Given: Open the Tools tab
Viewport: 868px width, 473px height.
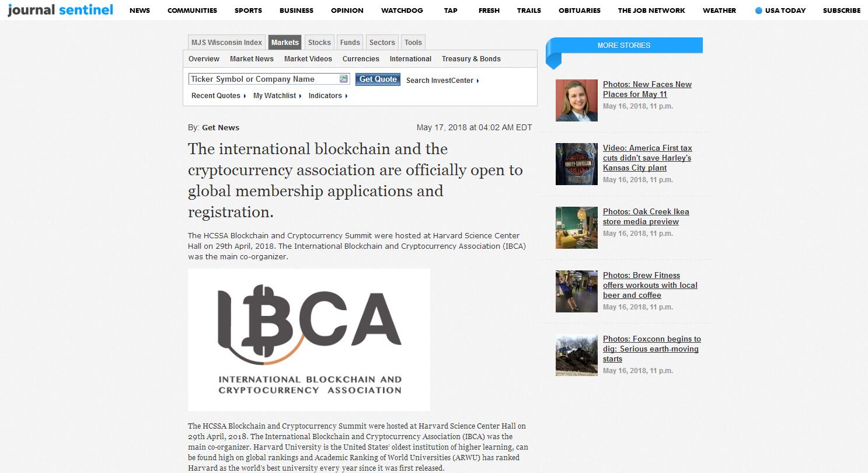Looking at the screenshot, I should [413, 43].
